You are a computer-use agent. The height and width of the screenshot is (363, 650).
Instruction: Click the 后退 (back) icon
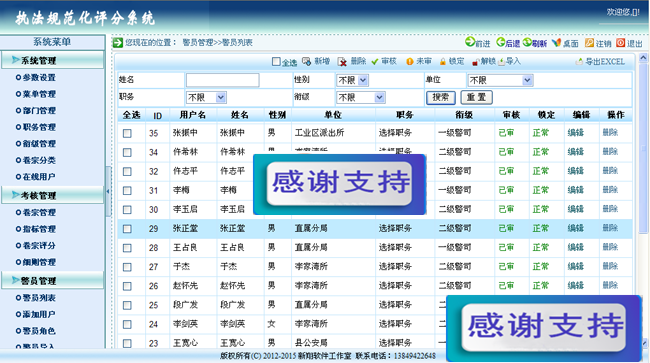tap(500, 42)
